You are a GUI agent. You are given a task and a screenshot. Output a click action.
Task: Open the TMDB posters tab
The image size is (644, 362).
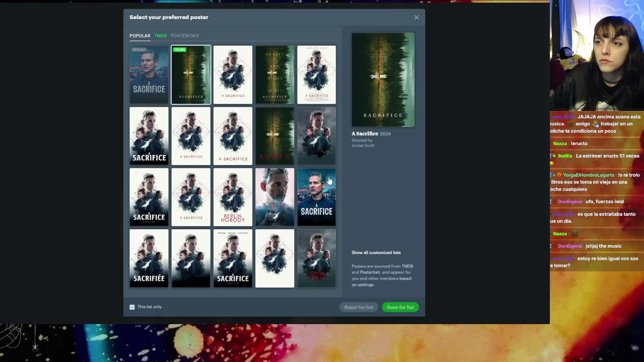(x=160, y=36)
